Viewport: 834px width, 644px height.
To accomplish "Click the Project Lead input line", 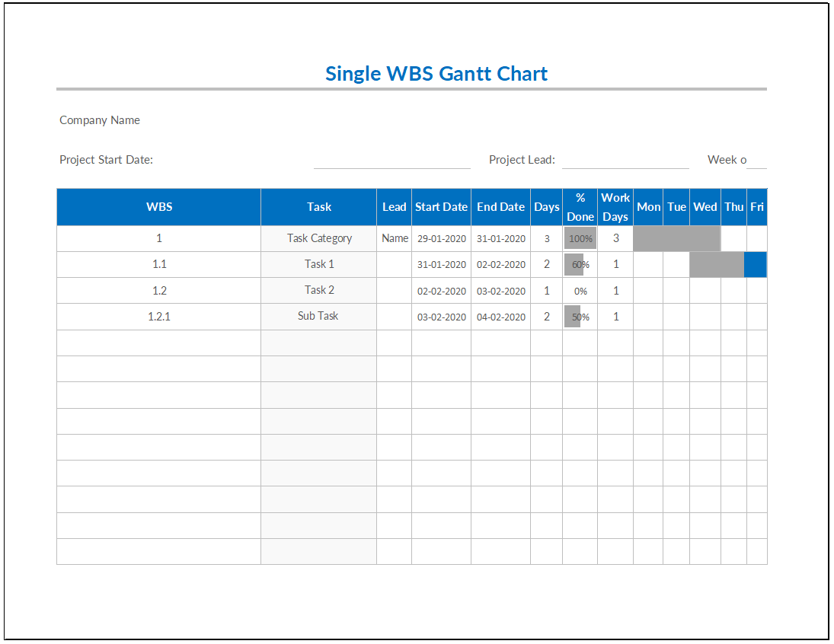I will tap(625, 160).
